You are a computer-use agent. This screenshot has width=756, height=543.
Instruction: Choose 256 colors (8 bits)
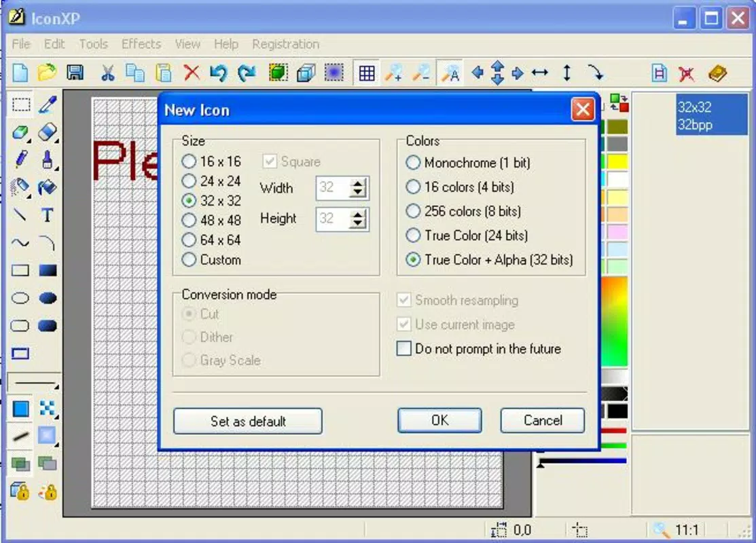click(463, 211)
